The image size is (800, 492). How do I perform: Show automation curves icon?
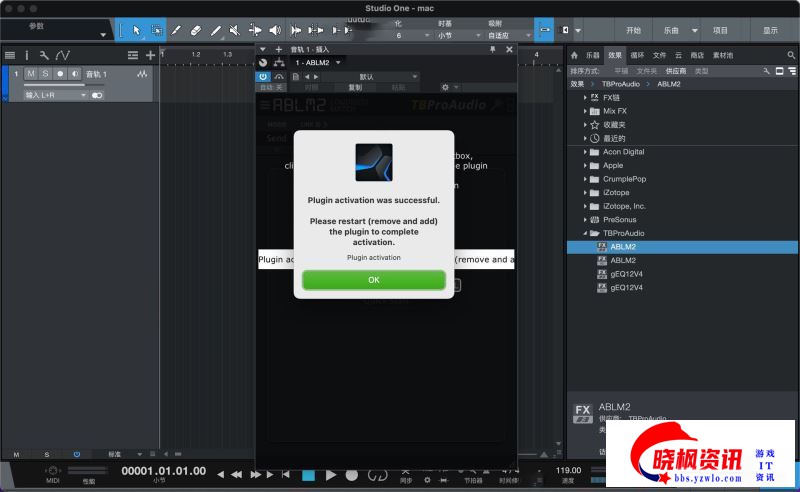point(63,55)
